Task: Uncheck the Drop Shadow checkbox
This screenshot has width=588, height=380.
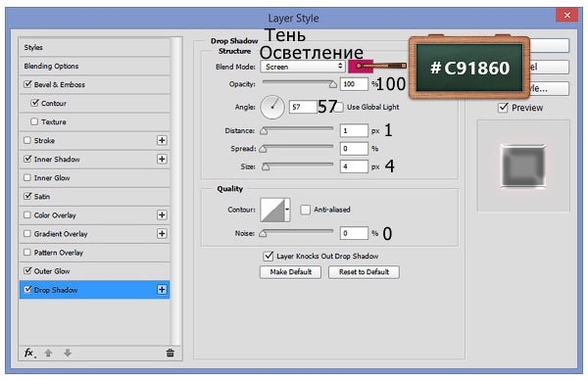Action: coord(27,289)
